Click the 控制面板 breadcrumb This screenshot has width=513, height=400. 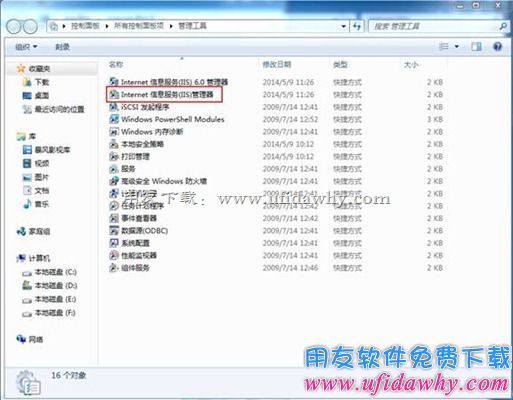click(x=85, y=26)
